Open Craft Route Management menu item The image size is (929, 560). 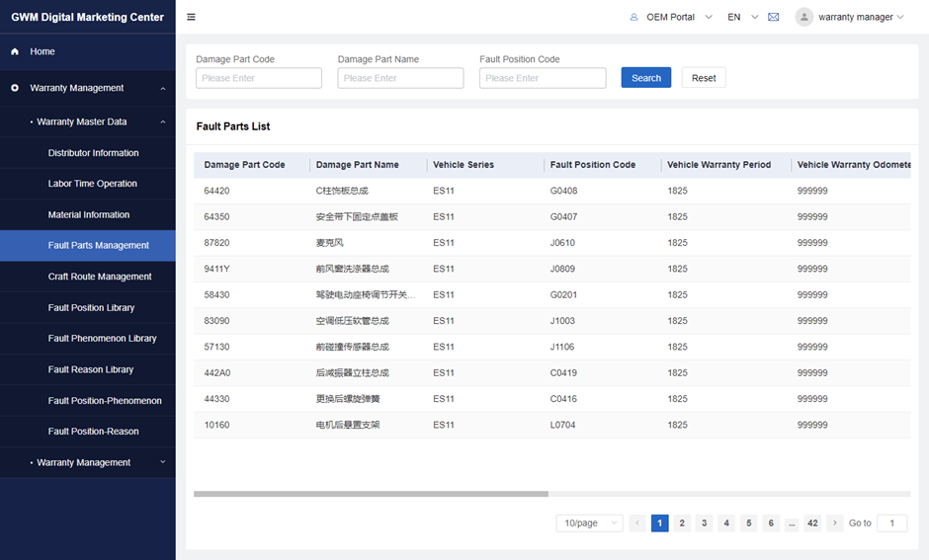[x=88, y=277]
